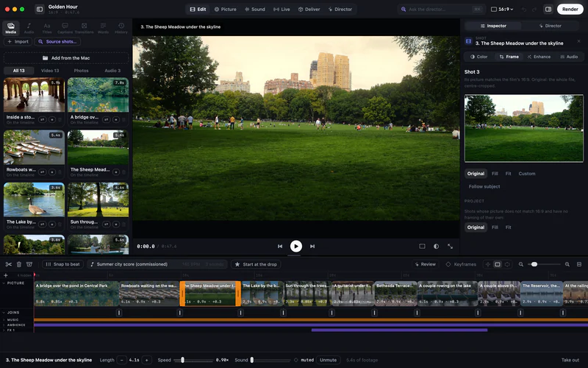Open the Enhance tab in inspector
The width and height of the screenshot is (588, 368).
pyautogui.click(x=539, y=57)
